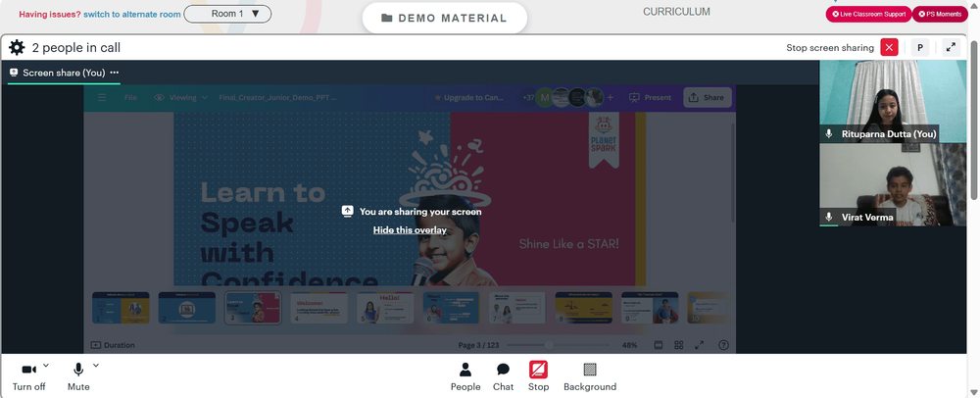Click Final_Creator_Junior_Demo_PPT file title
Screen dimensions: 980x398
click(277, 97)
